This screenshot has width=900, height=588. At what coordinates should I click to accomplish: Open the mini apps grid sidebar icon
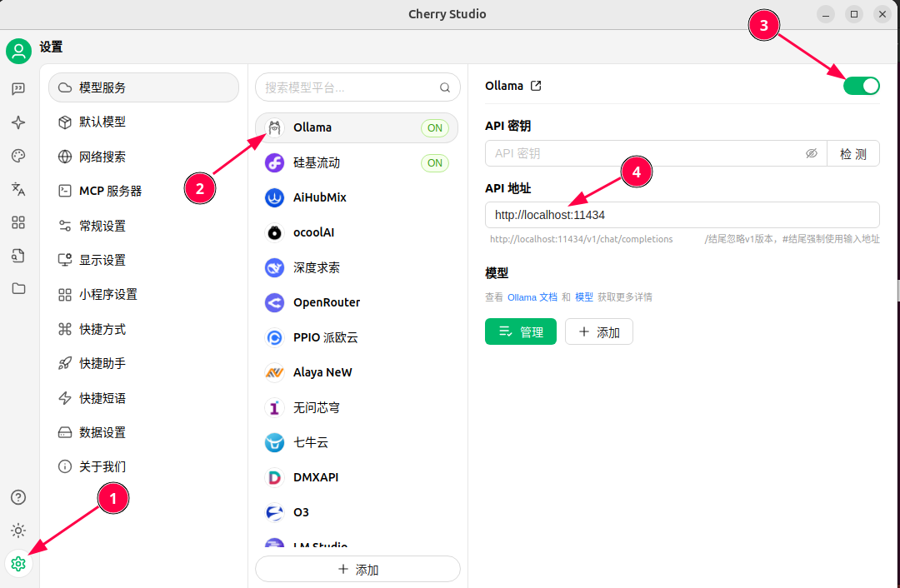18,222
